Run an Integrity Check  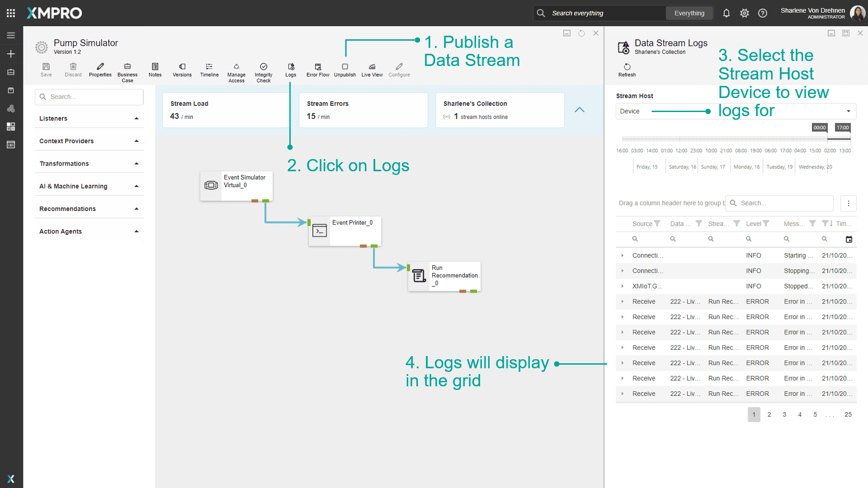pyautogui.click(x=263, y=70)
